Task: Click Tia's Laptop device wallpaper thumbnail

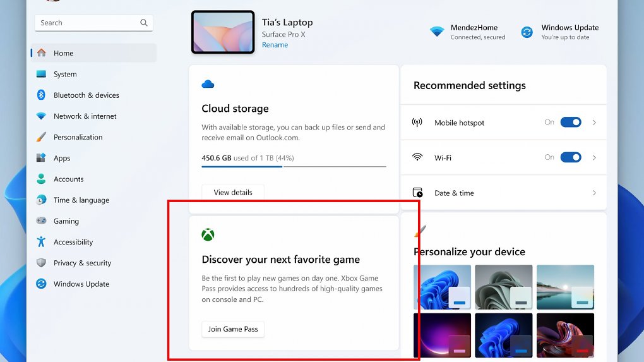Action: click(x=223, y=32)
